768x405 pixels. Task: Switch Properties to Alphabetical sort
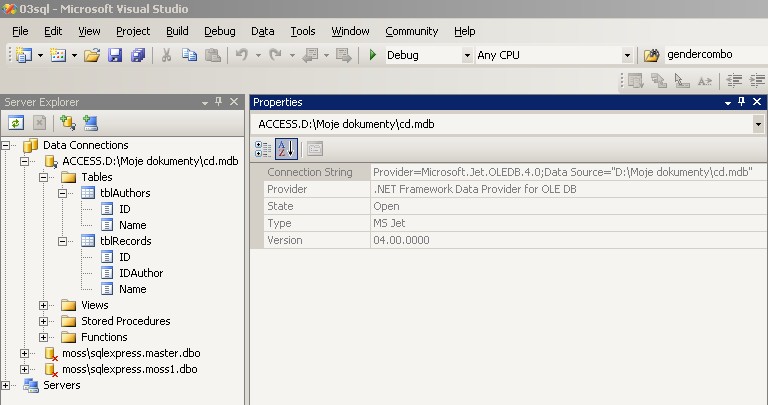pyautogui.click(x=286, y=149)
